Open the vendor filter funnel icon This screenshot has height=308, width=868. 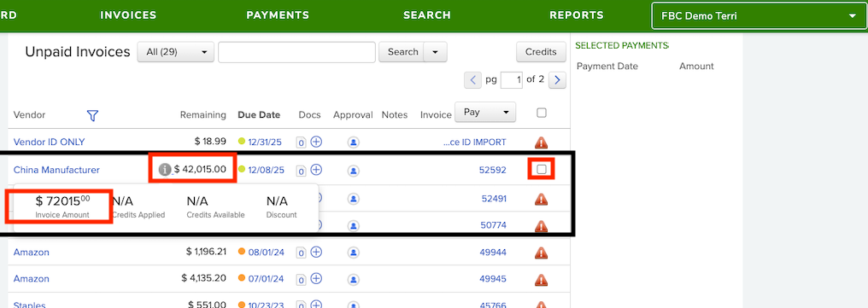pyautogui.click(x=92, y=115)
